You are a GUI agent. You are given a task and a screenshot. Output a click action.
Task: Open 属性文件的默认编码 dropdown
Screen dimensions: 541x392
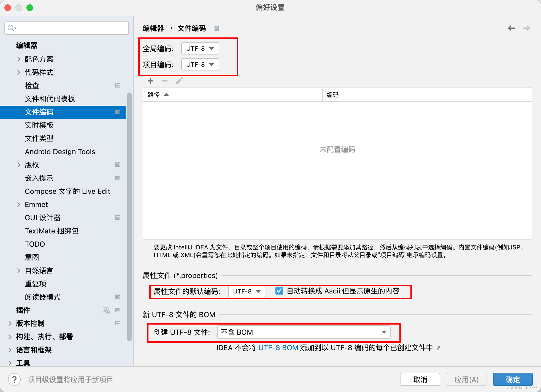tap(247, 291)
